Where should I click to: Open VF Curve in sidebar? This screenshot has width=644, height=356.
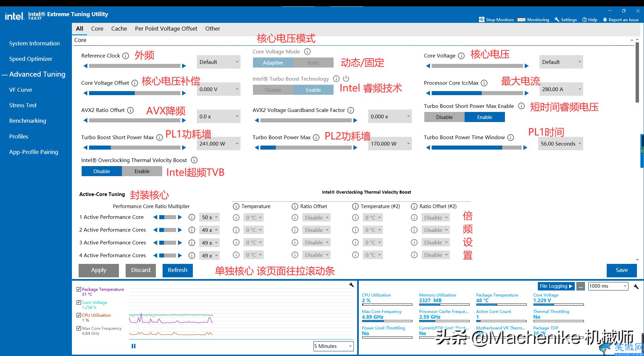click(x=20, y=90)
